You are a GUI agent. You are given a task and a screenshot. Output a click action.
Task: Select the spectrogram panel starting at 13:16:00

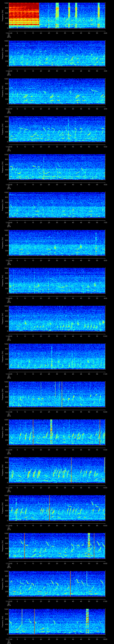click(x=57, y=584)
